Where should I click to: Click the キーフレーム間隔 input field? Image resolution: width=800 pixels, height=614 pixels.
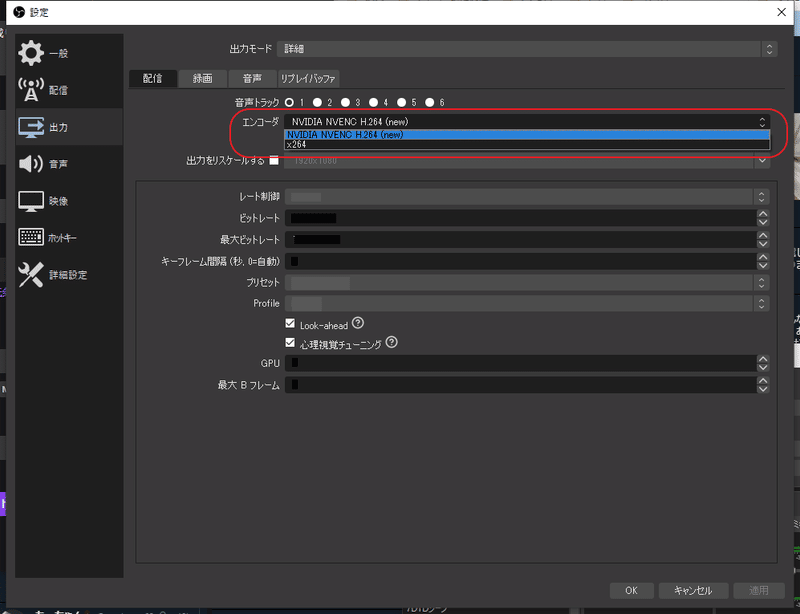point(520,261)
